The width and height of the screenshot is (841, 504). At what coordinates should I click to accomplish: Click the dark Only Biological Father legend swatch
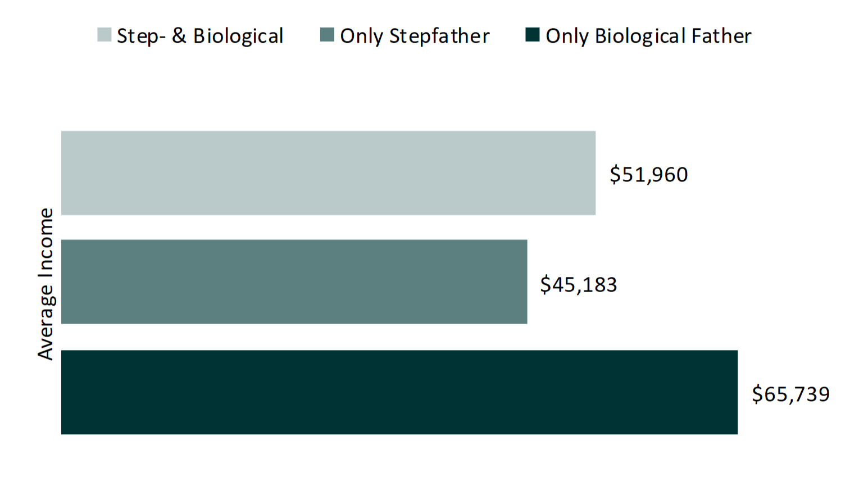click(532, 35)
